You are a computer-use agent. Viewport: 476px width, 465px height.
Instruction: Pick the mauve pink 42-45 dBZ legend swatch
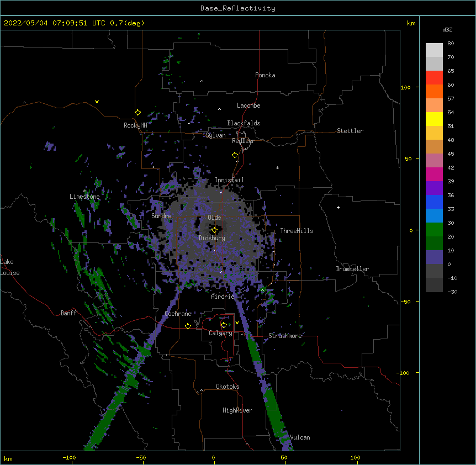(x=434, y=160)
